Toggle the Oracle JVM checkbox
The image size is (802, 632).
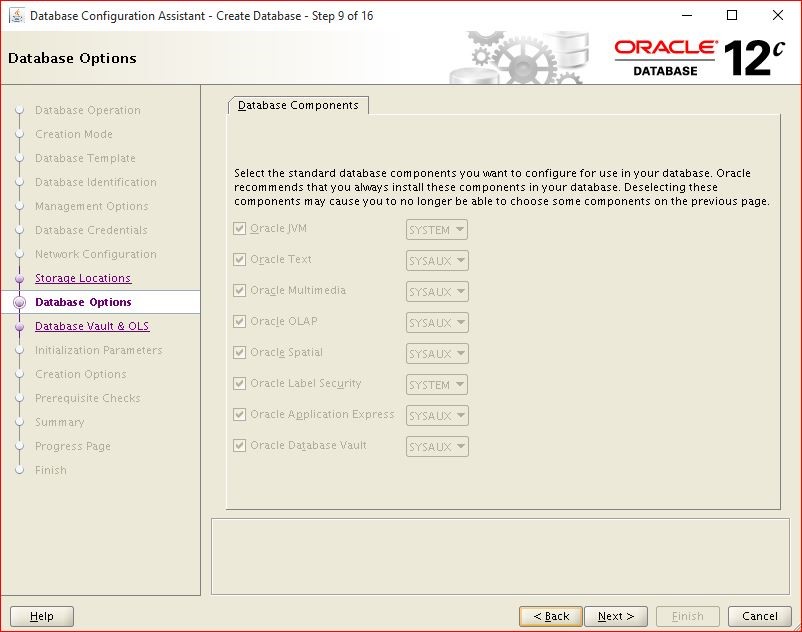(239, 229)
